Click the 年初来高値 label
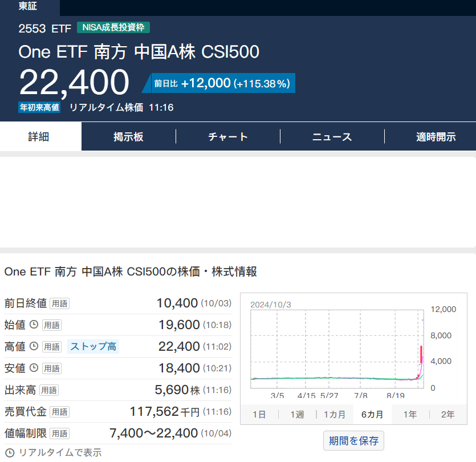 pyautogui.click(x=39, y=107)
